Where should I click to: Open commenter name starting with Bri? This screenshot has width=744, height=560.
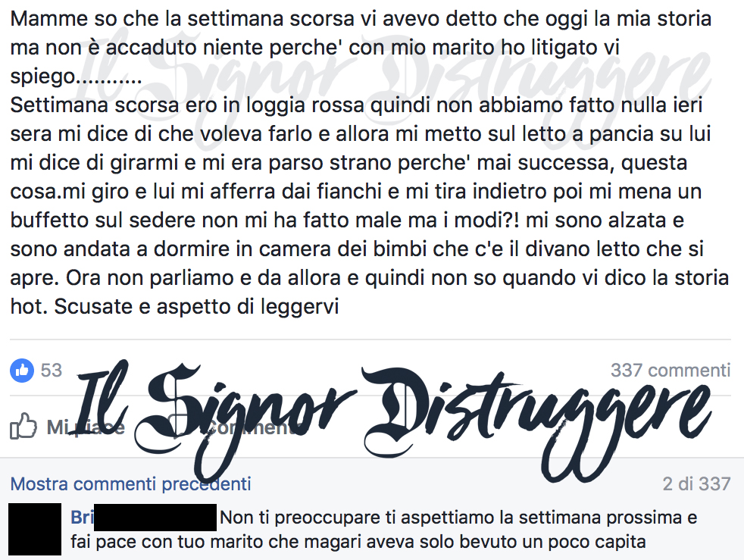[x=82, y=517]
